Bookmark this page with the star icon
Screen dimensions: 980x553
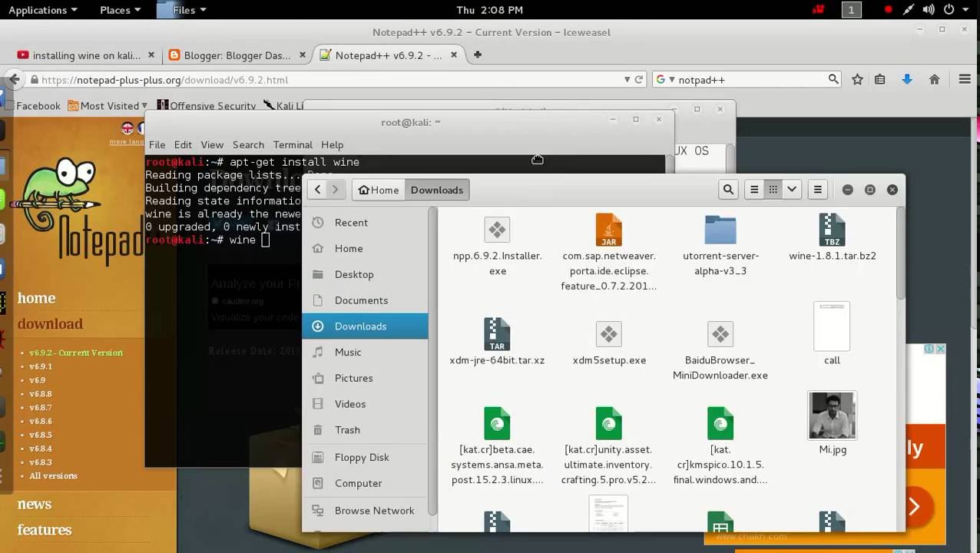857,80
